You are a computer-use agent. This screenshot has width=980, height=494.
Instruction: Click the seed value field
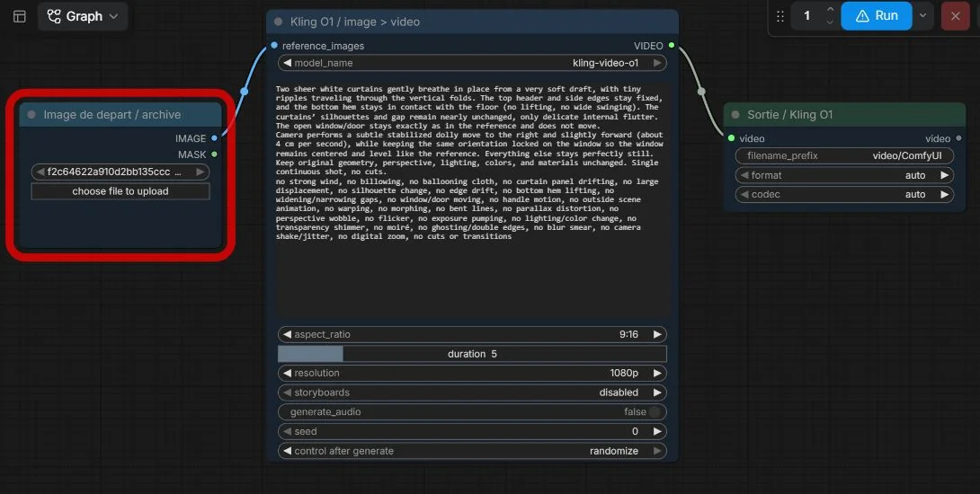(x=472, y=431)
